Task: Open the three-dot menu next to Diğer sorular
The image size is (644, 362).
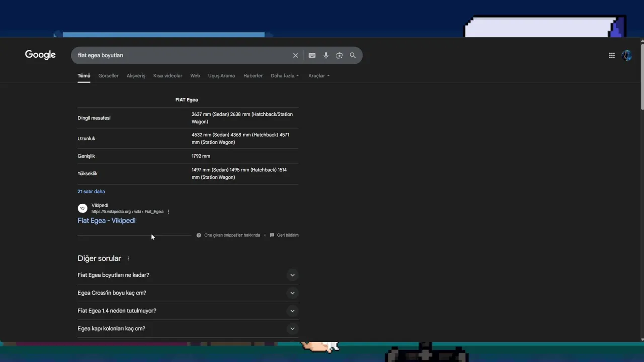Action: point(128,258)
